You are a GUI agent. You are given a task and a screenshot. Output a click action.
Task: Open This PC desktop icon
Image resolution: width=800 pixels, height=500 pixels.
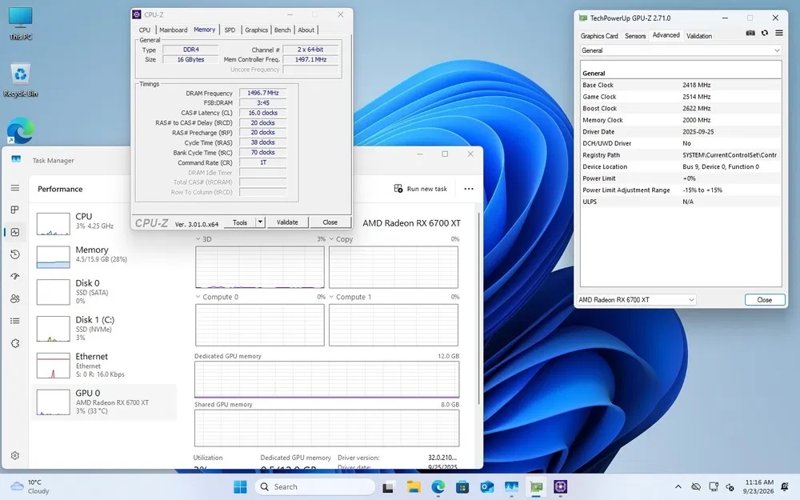click(20, 23)
